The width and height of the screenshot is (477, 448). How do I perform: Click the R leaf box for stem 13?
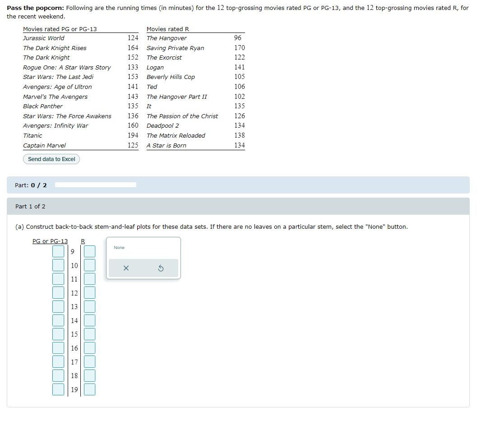tap(89, 306)
